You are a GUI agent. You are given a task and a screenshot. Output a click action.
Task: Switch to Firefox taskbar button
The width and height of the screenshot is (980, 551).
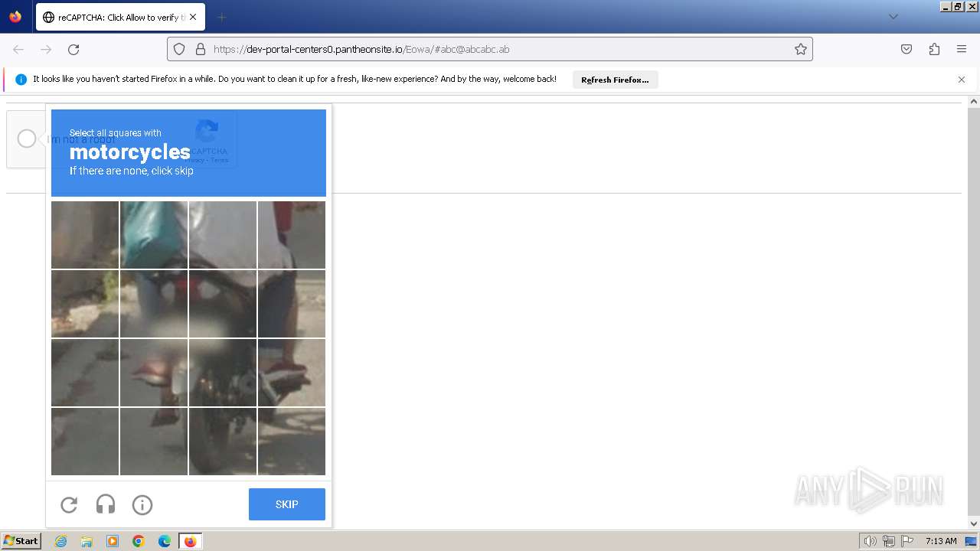pos(190,541)
